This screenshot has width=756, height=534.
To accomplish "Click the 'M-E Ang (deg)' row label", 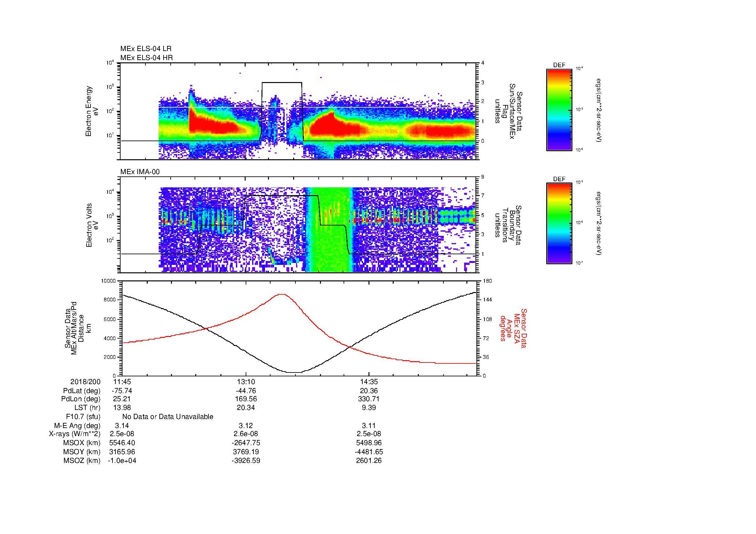I will 77,425.
